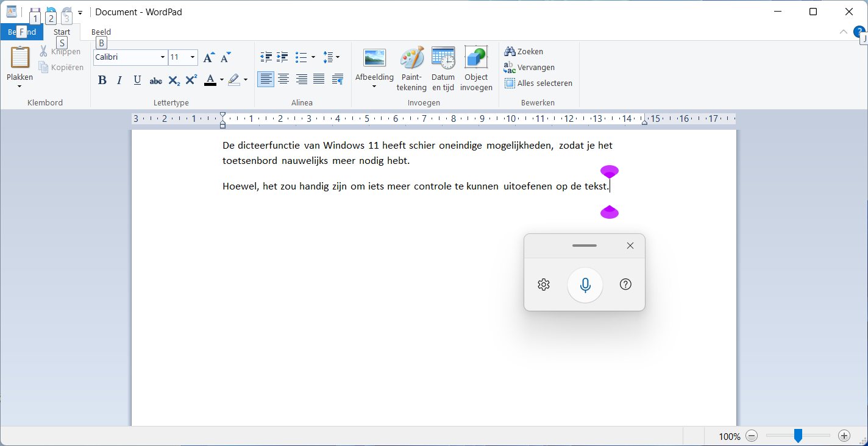The height and width of the screenshot is (446, 868).
Task: Click the right margin marker on ruler
Action: click(645, 122)
